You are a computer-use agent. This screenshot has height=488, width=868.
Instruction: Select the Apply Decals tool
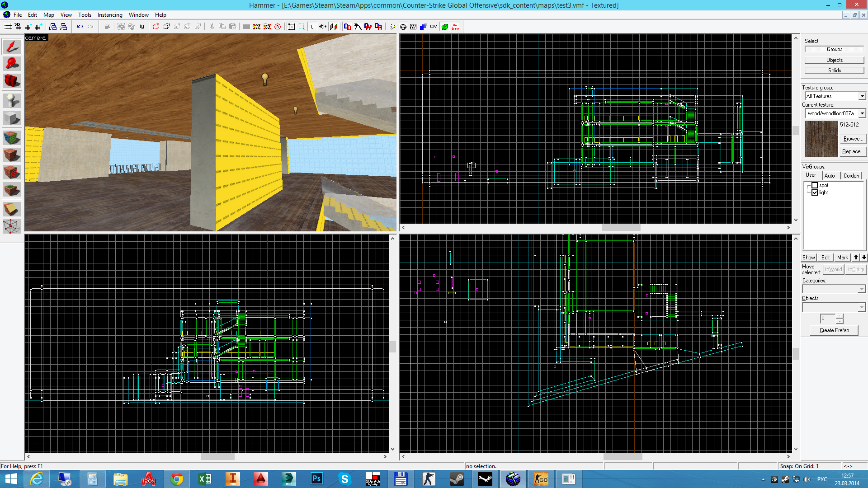[x=12, y=172]
